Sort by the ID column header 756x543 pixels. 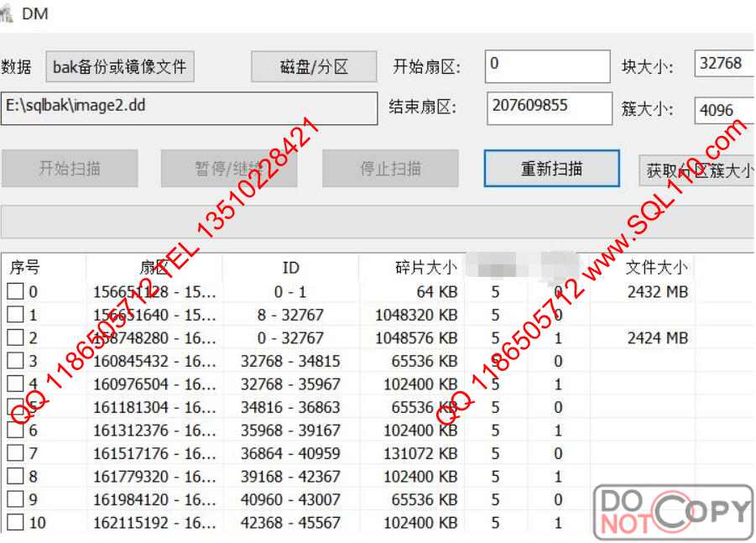point(290,268)
